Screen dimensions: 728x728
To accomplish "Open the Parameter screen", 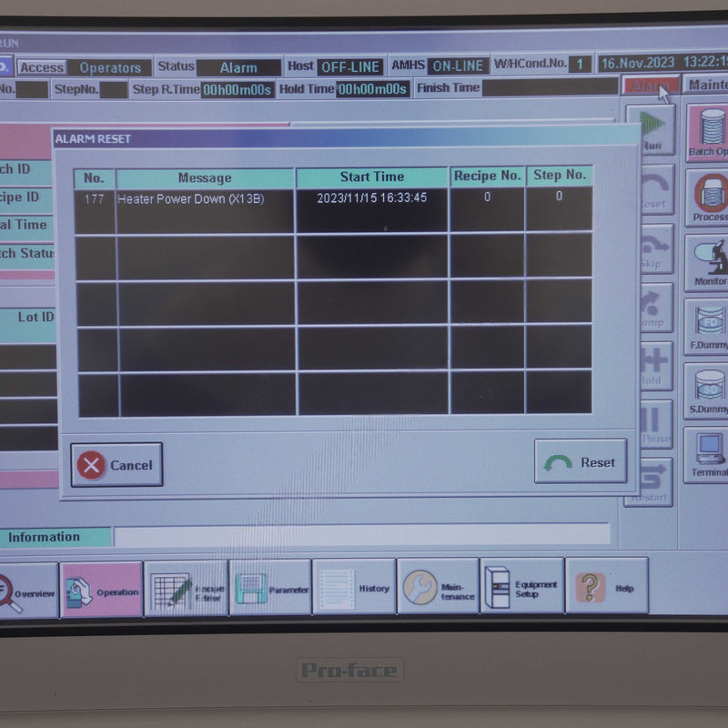I will (270, 588).
